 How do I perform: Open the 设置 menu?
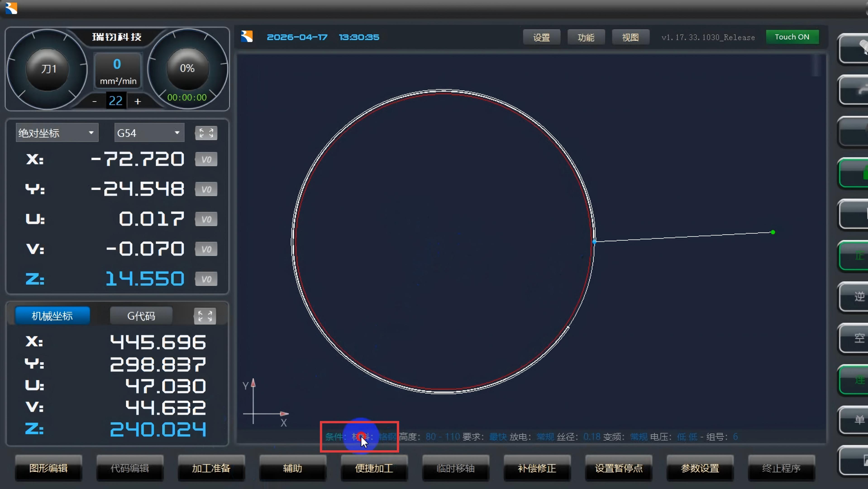(x=541, y=37)
